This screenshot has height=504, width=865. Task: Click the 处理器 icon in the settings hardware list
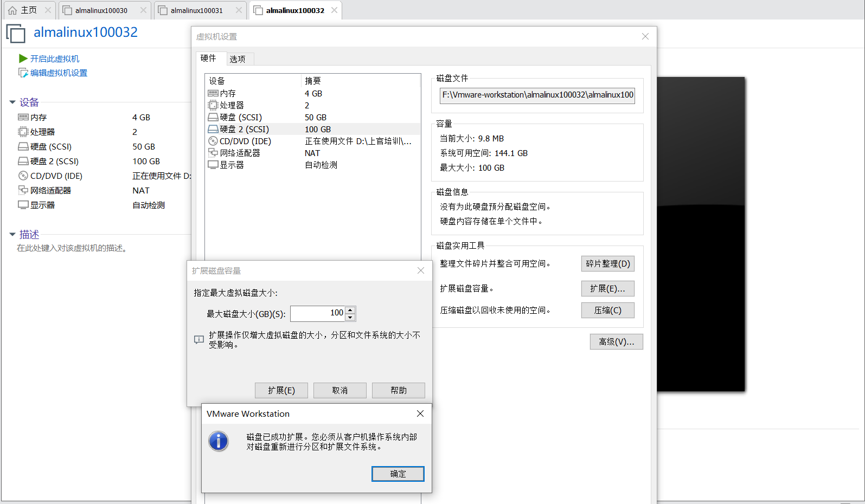(x=213, y=105)
